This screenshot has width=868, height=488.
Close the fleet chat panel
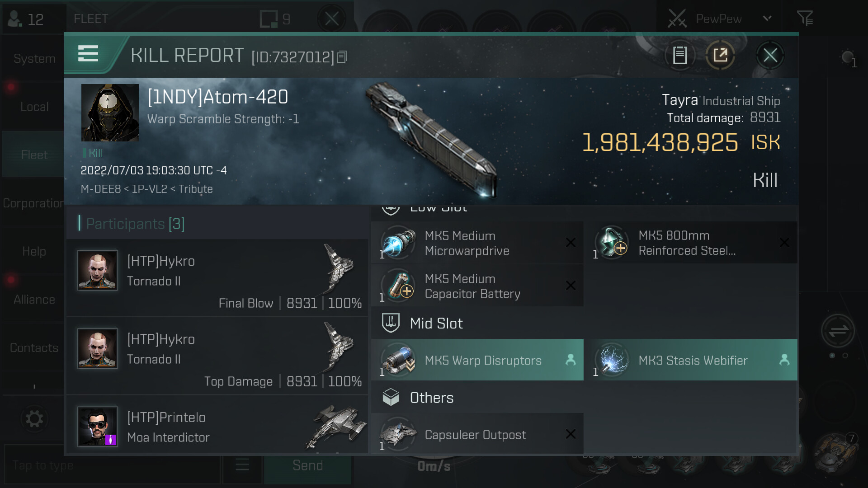(x=332, y=19)
